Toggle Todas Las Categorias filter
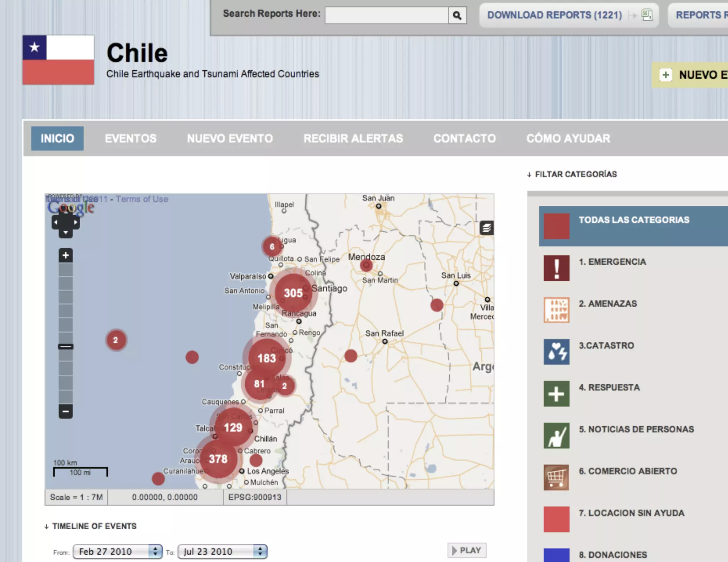The image size is (728, 562). coord(633,220)
